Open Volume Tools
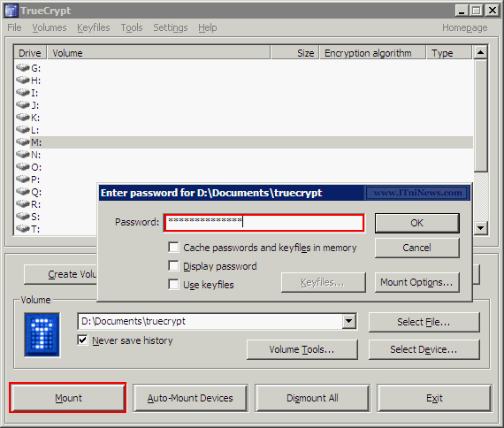 (302, 349)
